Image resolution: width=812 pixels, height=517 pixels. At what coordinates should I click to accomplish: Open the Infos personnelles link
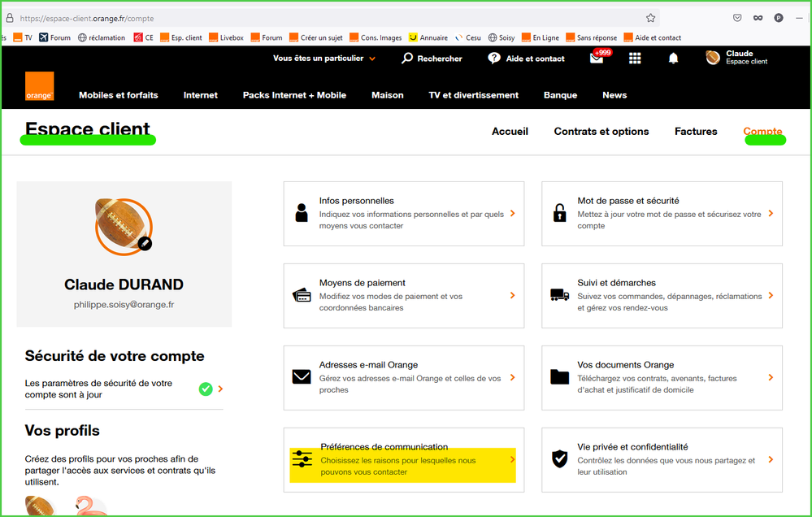click(x=404, y=214)
